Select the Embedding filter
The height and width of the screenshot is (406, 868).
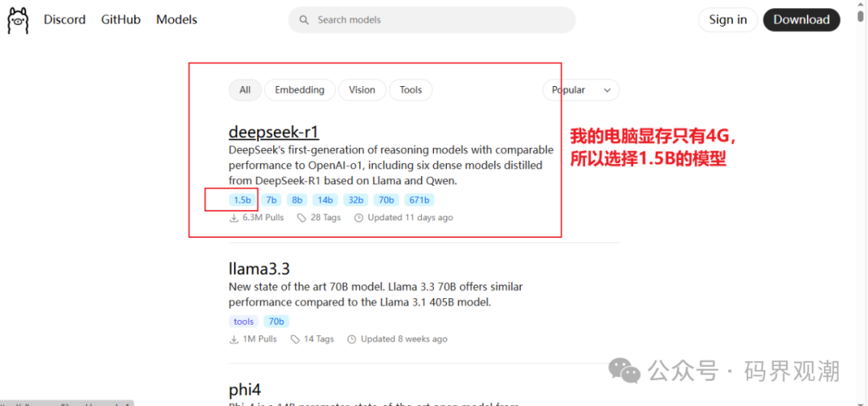coord(300,90)
